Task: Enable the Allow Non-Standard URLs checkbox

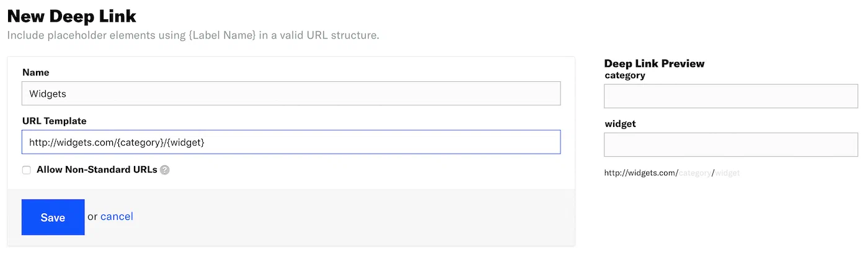Action: [x=27, y=170]
